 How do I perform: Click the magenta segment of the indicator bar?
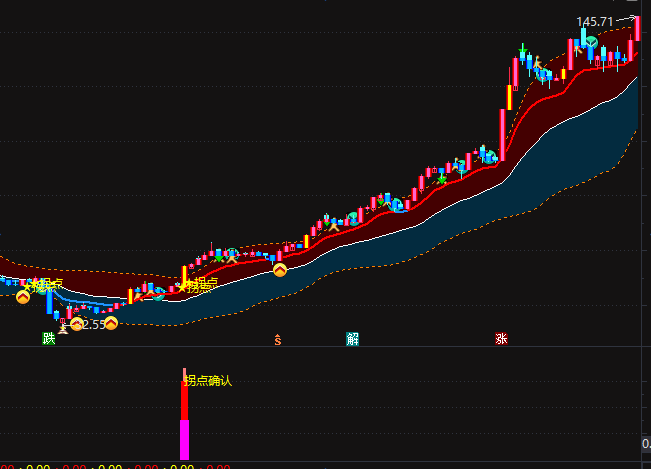[x=184, y=440]
